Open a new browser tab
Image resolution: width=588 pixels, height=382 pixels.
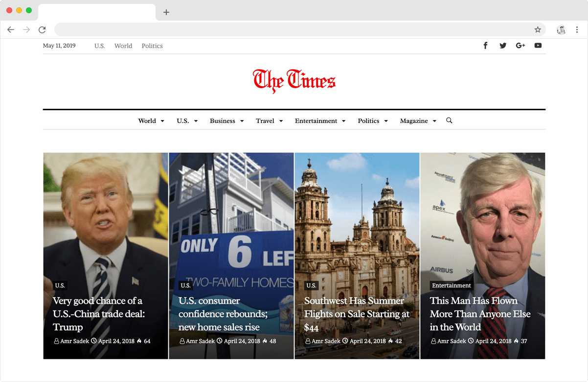[x=166, y=12]
